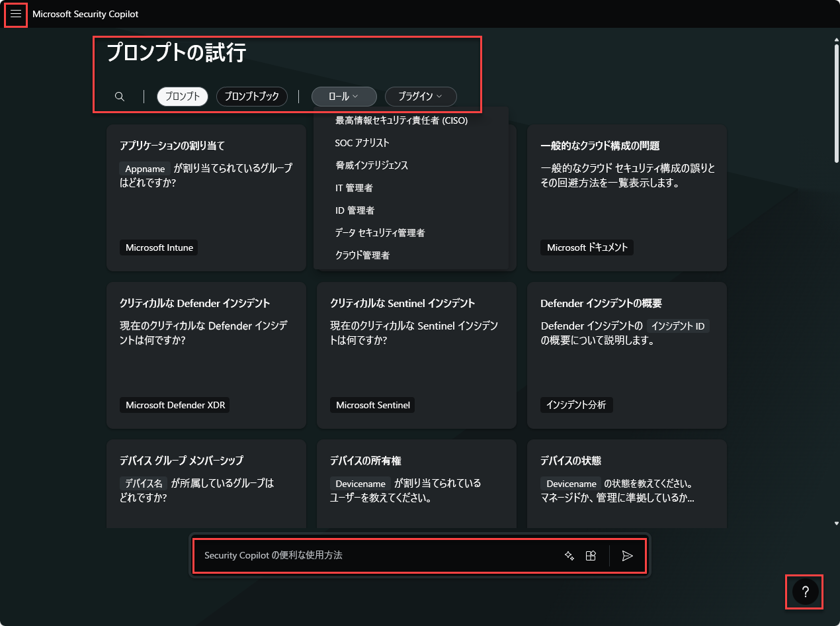
Task: Click the Microsoft ドキュメント tag
Action: click(587, 247)
